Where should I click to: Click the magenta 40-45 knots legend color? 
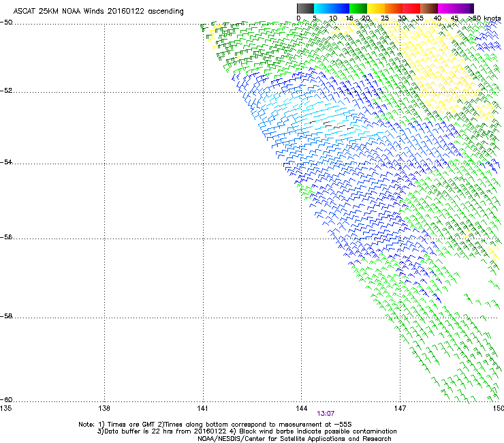coord(447,8)
